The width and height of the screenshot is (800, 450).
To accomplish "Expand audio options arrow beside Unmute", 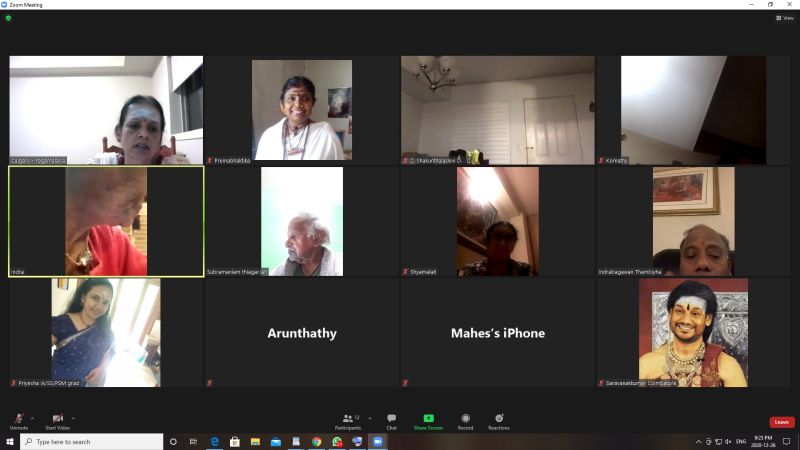I will [x=32, y=417].
